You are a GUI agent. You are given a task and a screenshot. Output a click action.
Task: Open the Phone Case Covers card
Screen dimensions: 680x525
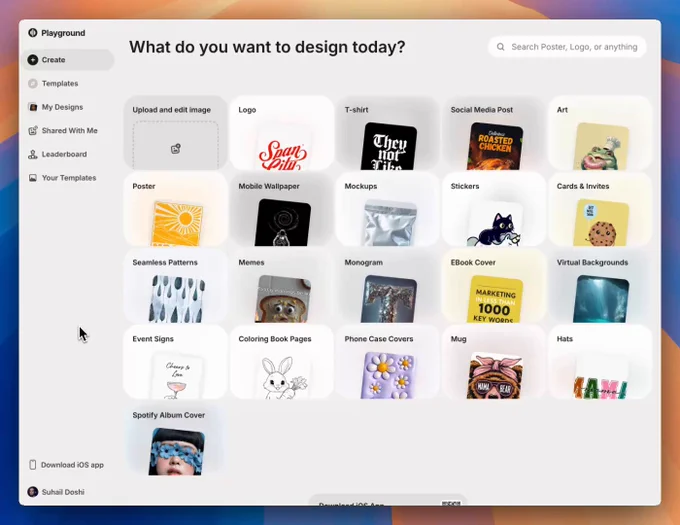tap(388, 362)
